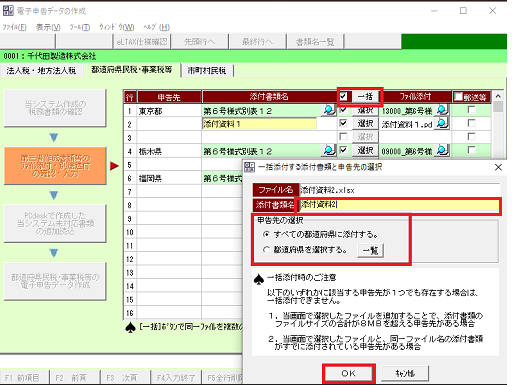Screen dimensions: 512x385
Task: Uncheck the selection checkbox in row 1
Action: (343, 110)
